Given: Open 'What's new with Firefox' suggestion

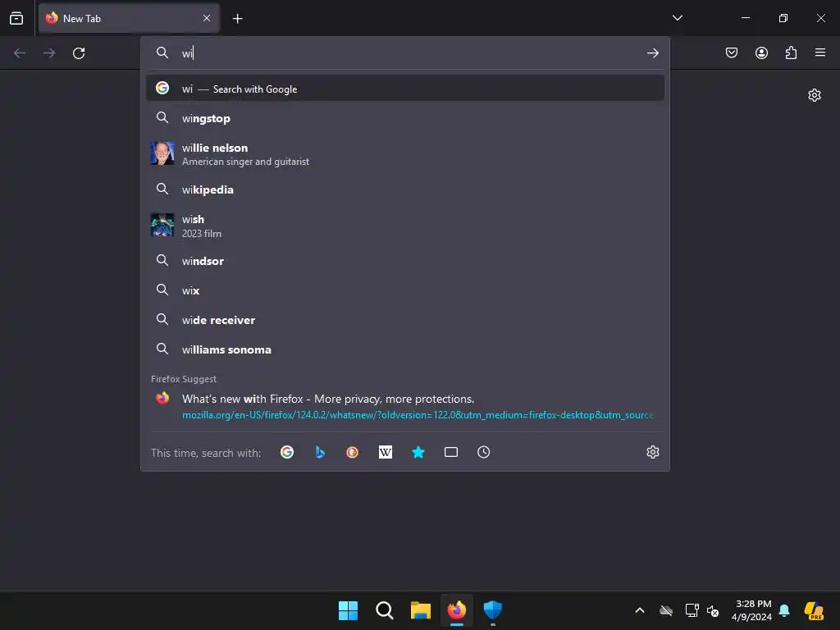Looking at the screenshot, I should click(405, 406).
